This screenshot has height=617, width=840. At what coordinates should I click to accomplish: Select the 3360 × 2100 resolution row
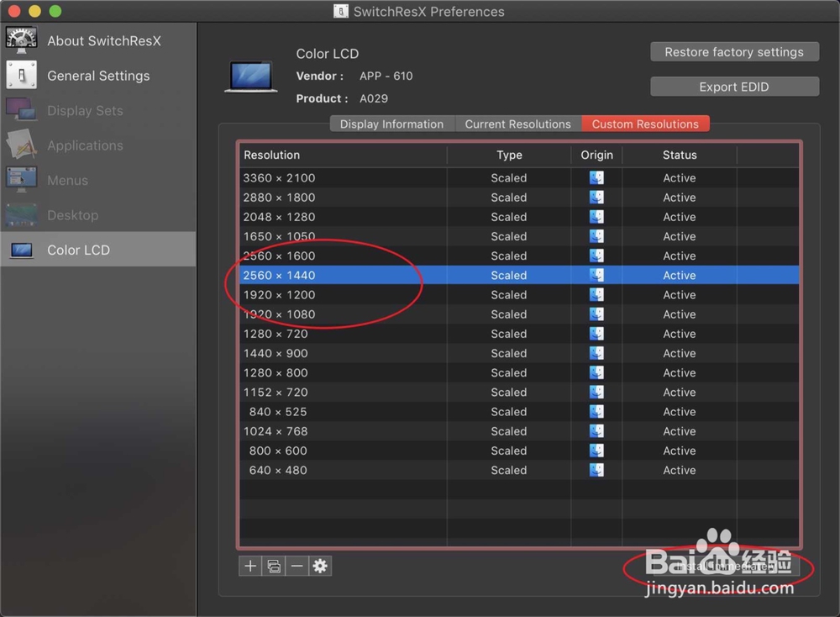pyautogui.click(x=519, y=177)
